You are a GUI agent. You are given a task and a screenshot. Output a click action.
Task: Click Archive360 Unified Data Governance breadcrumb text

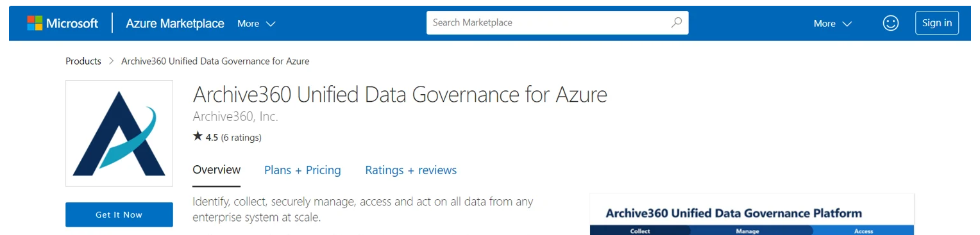215,61
